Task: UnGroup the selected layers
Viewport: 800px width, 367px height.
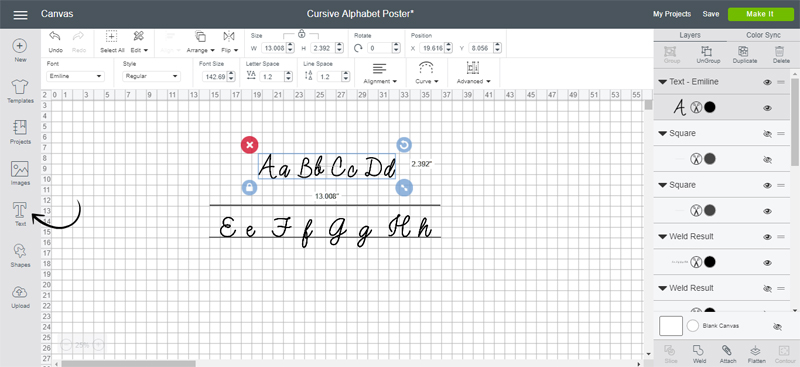Action: tap(707, 55)
